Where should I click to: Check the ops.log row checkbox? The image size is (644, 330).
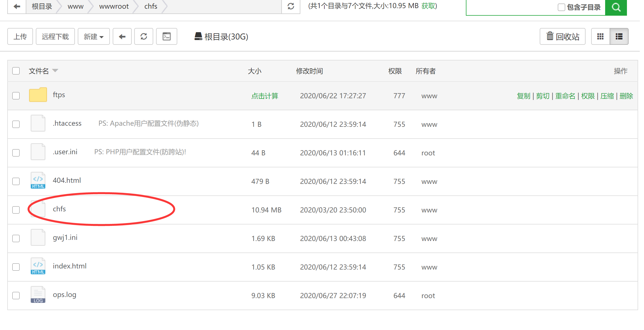16,296
